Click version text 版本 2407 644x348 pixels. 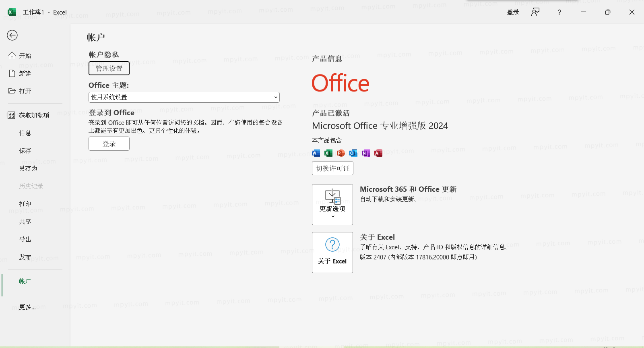pyautogui.click(x=373, y=257)
